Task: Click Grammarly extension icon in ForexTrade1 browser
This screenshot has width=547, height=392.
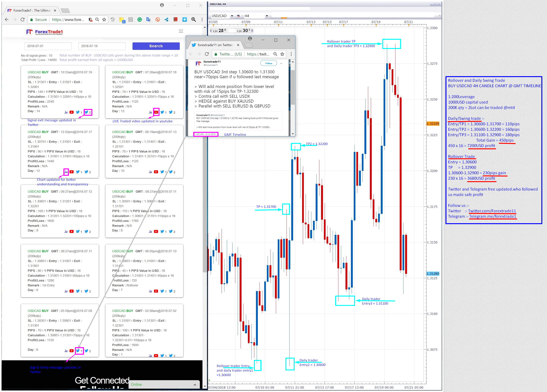Action: point(140,20)
